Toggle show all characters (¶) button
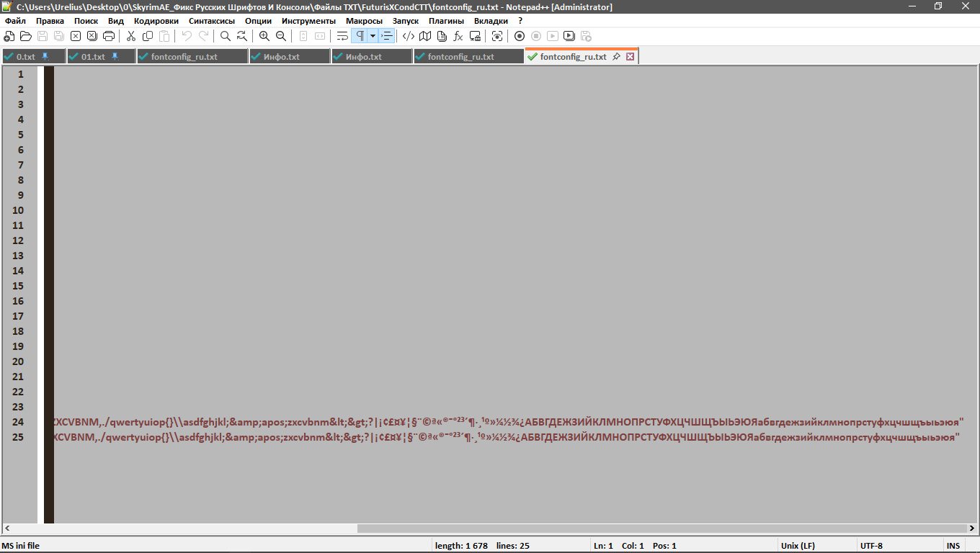Screen dimensions: 980x553 click(359, 36)
